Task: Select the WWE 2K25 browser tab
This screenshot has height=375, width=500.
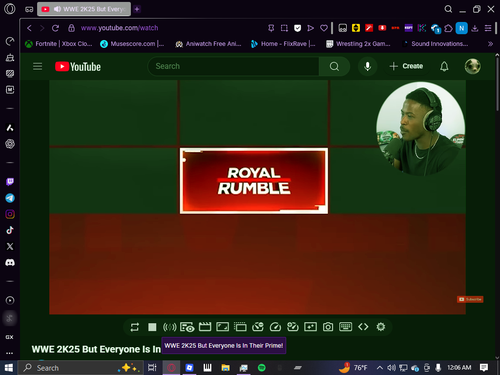Action: [84, 9]
